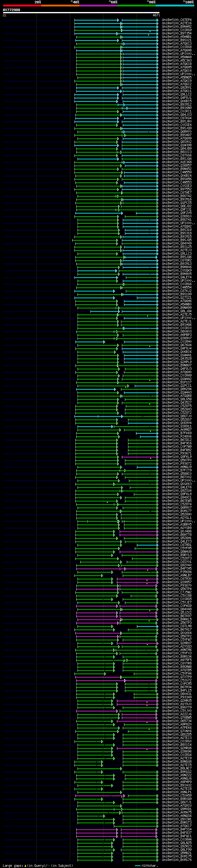This screenshot has width=197, height=868.
Task: Select the UniRef100_A5BND5 label
Action: (177, 78)
